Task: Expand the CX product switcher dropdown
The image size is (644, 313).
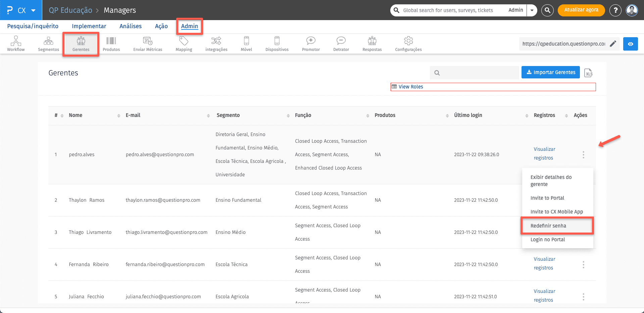Action: (x=33, y=10)
